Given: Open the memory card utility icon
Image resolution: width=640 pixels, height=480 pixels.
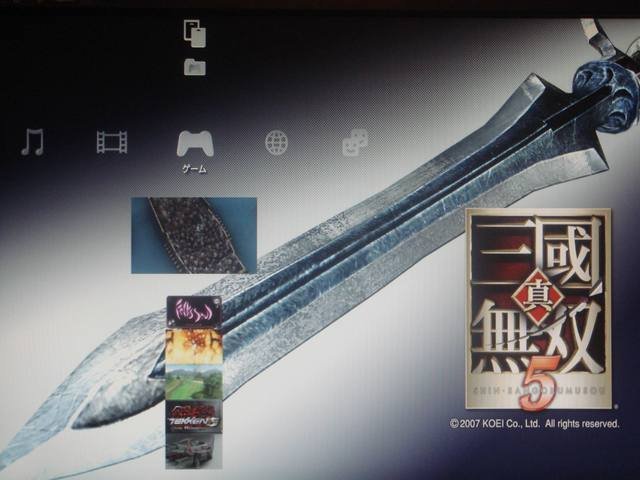Looking at the screenshot, I should point(195,33).
